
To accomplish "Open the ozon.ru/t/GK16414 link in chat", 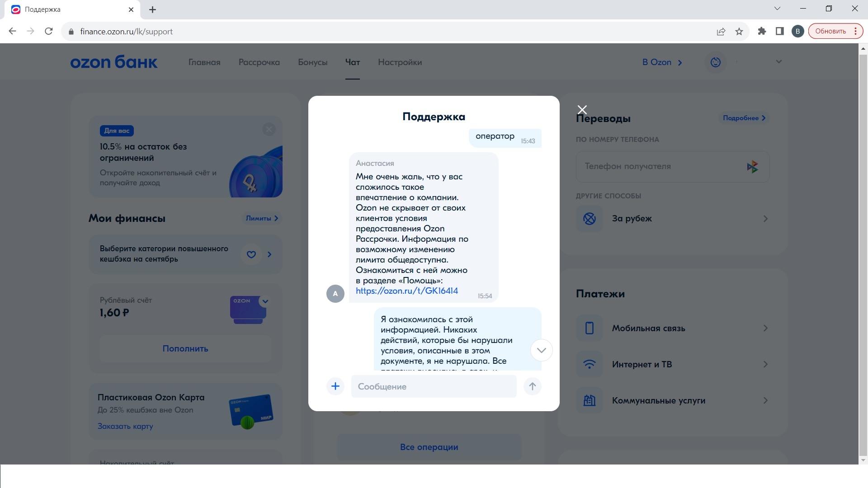I will (x=407, y=291).
